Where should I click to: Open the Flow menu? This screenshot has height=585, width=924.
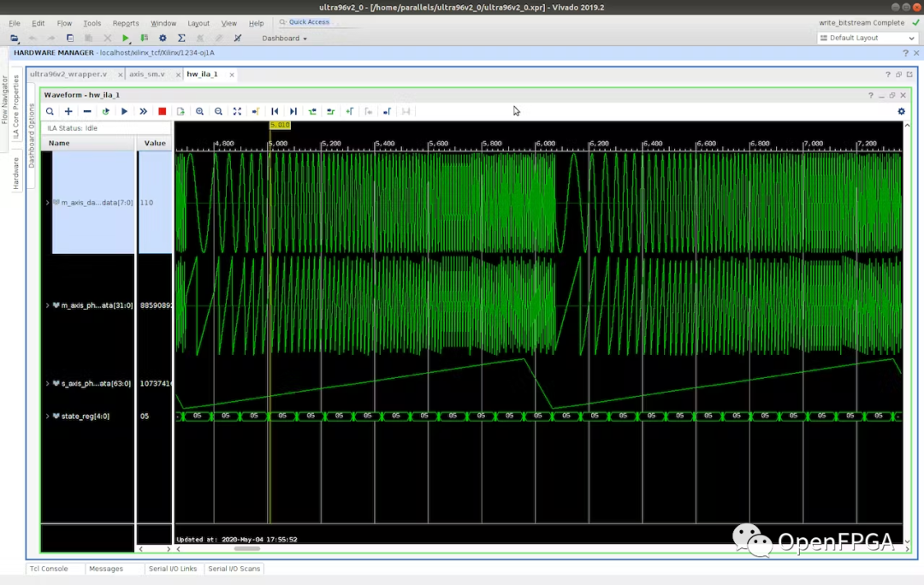tap(64, 23)
